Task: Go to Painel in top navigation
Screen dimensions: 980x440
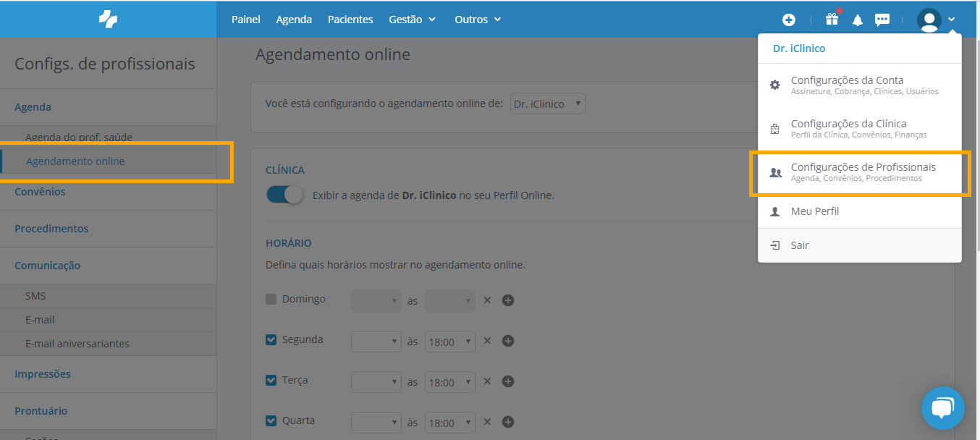Action: tap(246, 20)
